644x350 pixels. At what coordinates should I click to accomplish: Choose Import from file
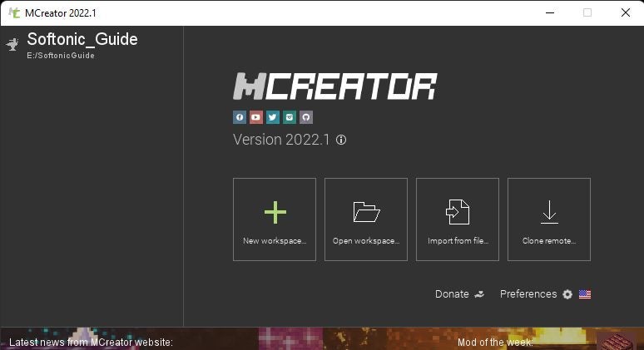point(458,219)
